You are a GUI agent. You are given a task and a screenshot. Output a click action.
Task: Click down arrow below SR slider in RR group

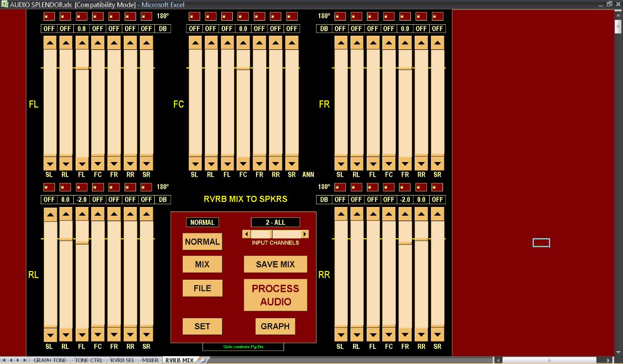point(437,335)
